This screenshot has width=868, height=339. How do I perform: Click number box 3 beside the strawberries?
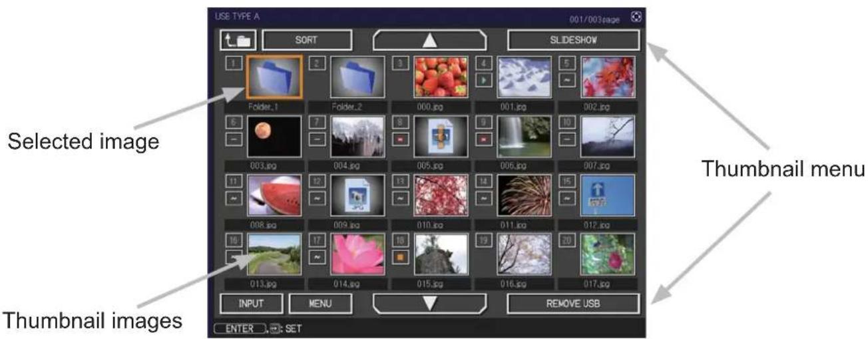[401, 63]
